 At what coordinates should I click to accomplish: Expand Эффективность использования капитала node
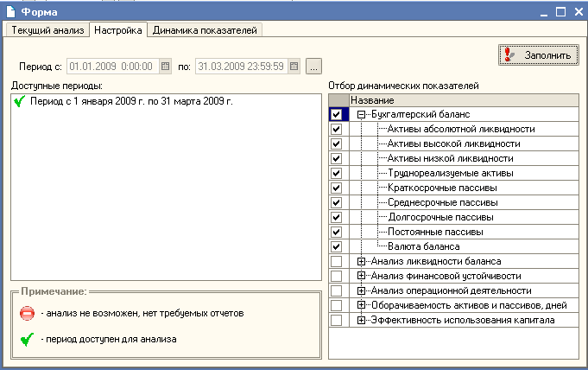(x=361, y=320)
